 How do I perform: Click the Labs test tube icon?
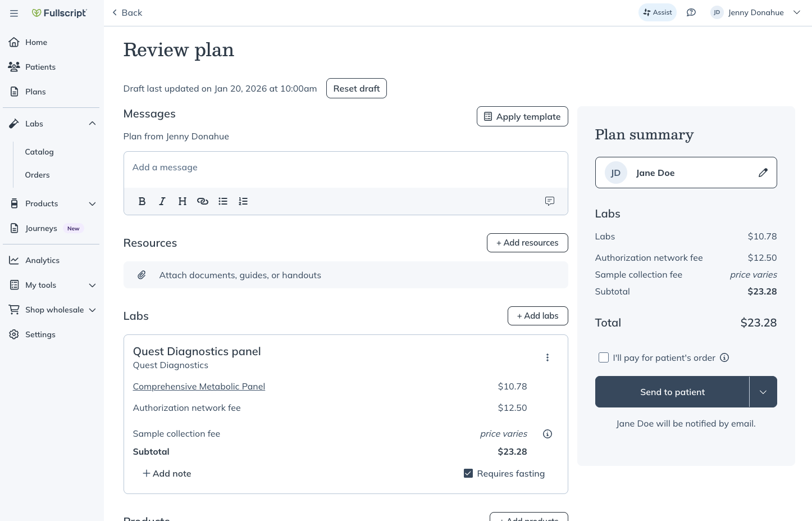[14, 124]
